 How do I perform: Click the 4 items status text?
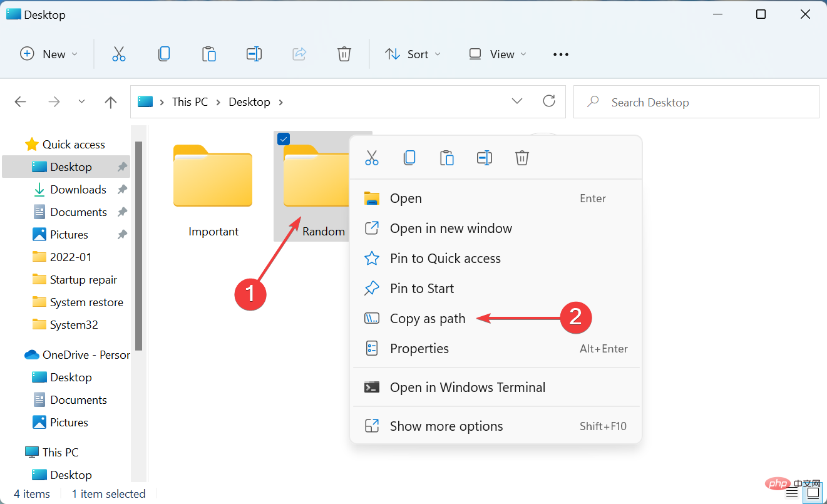coord(32,494)
